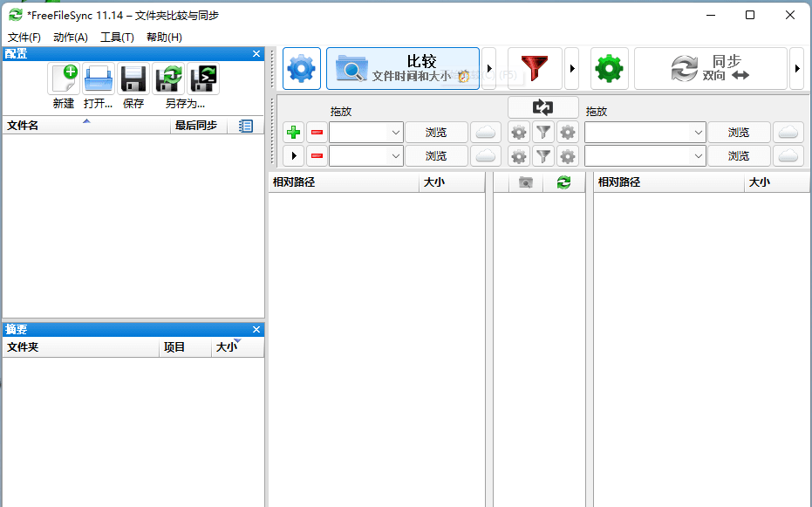Open the blue comparison settings gear
The height and width of the screenshot is (507, 812).
pos(302,68)
